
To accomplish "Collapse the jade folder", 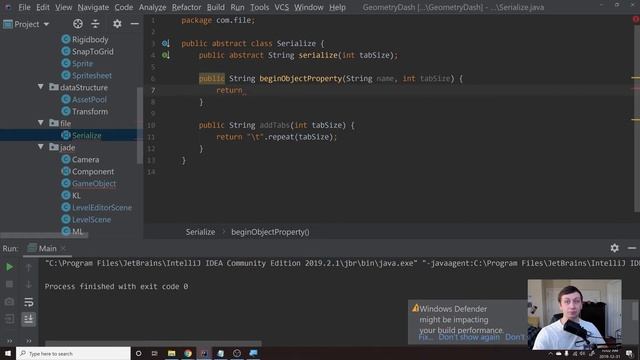I will click(41, 147).
